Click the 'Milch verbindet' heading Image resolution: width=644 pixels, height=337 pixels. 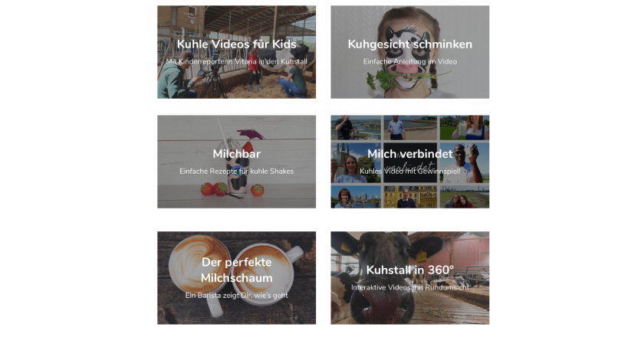click(x=410, y=154)
